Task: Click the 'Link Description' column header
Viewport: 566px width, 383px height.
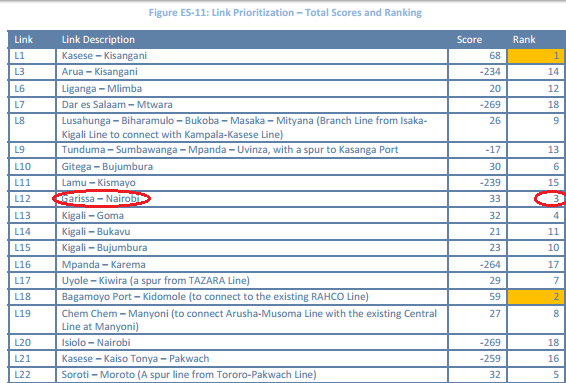Action: (x=98, y=40)
